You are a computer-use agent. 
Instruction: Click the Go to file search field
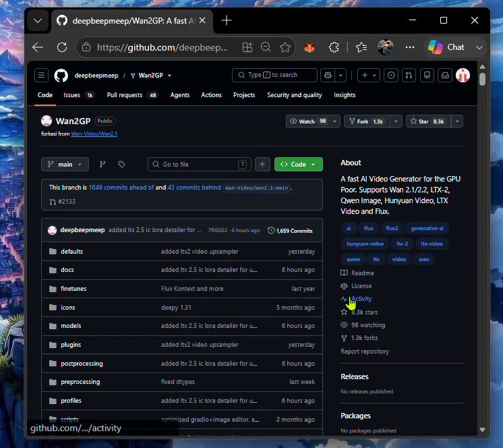(x=199, y=165)
